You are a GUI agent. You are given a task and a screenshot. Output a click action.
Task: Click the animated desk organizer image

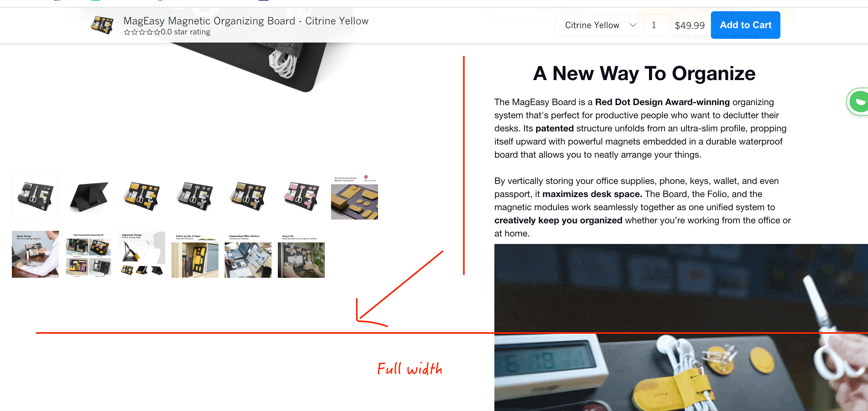point(681,327)
